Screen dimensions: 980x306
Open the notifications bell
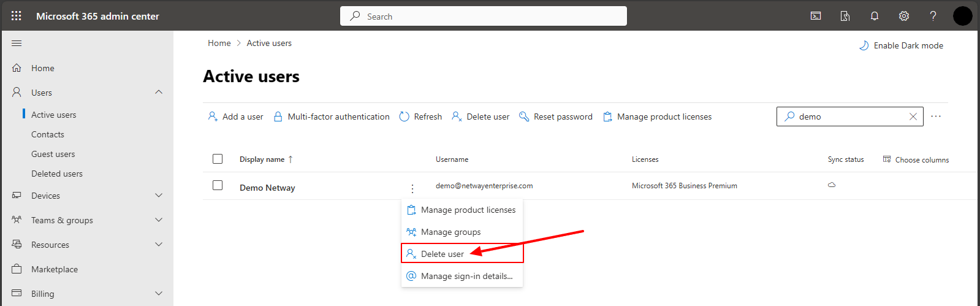coord(875,16)
